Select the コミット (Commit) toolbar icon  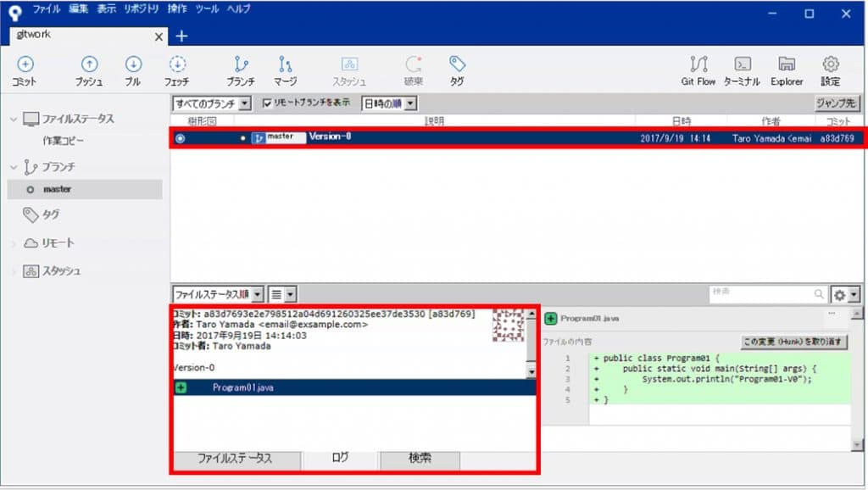coord(25,70)
